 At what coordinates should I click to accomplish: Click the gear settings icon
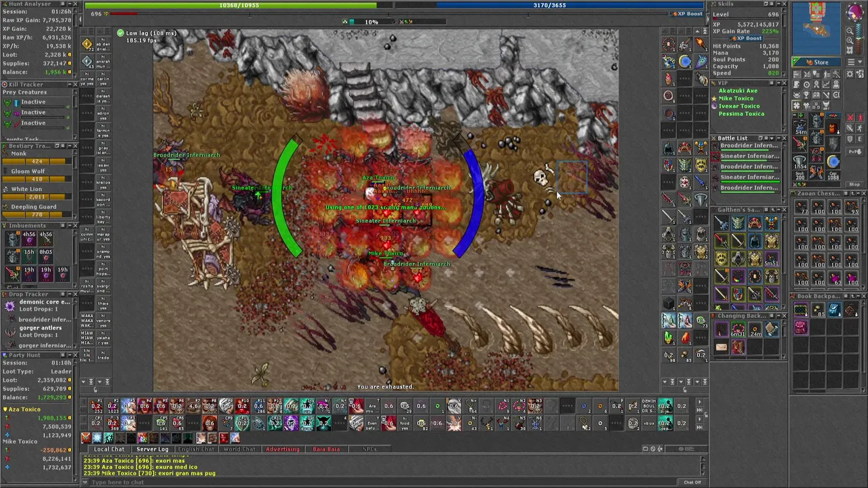pos(850,74)
